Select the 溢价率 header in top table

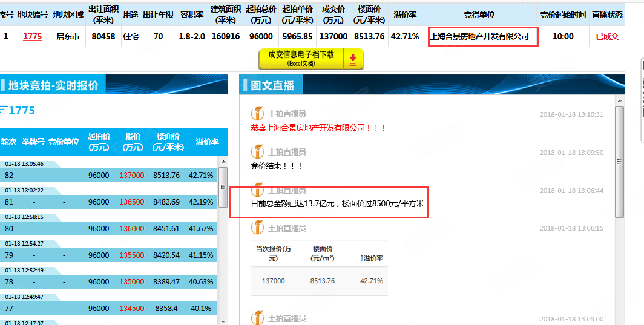click(405, 15)
